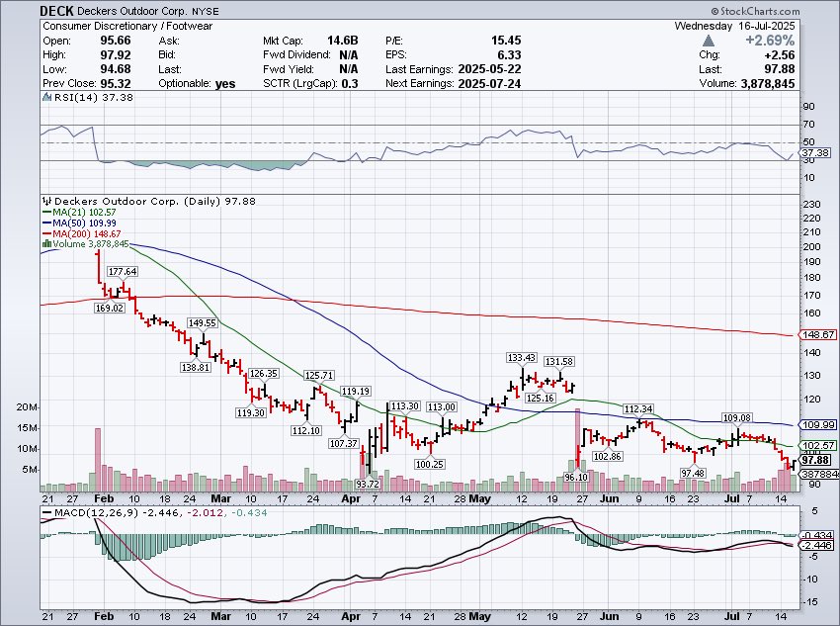Click the +2.69% percent change
Screen dimensions: 840x626
(771, 41)
